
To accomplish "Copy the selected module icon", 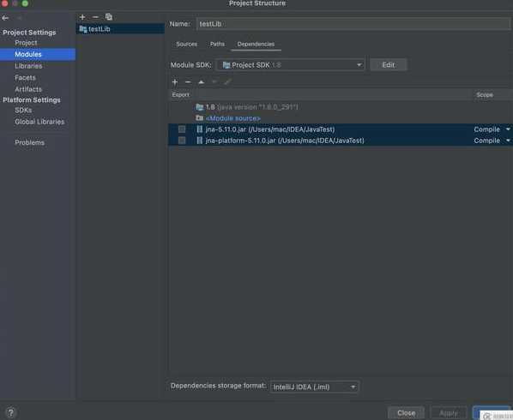I will [109, 17].
